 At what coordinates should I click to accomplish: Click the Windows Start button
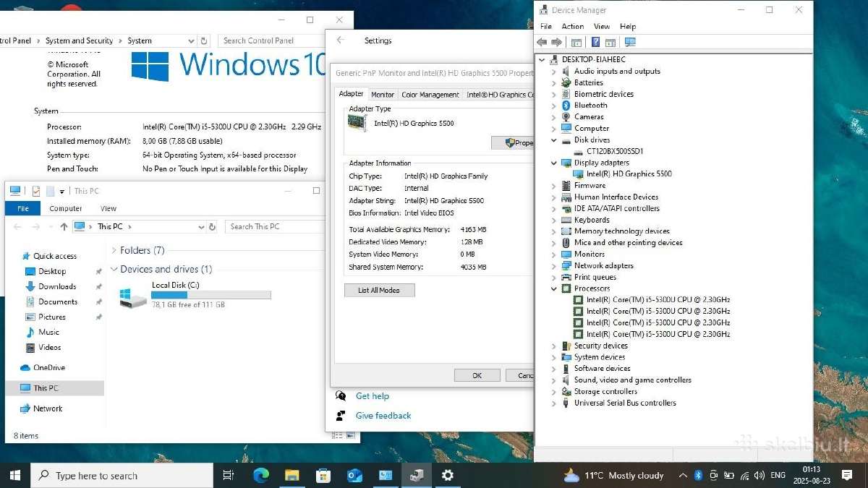click(x=15, y=475)
